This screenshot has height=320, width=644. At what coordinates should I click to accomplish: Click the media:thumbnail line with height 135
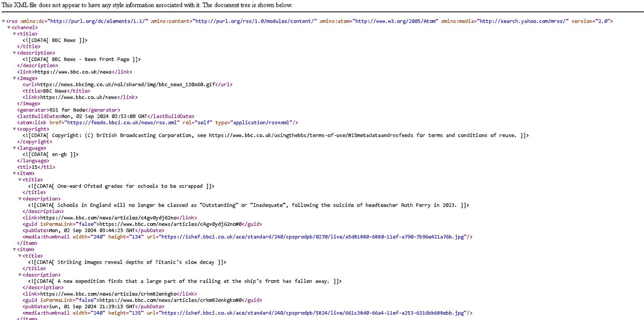tap(248, 313)
